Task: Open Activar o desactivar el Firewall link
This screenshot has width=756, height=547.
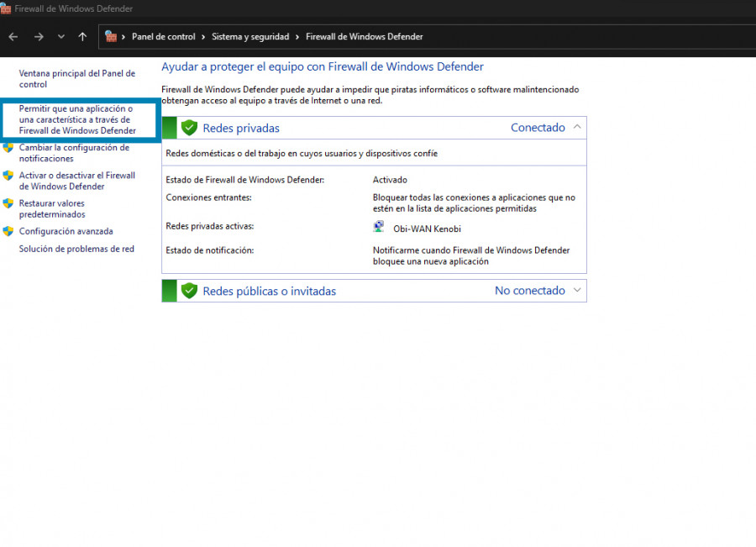Action: point(76,181)
